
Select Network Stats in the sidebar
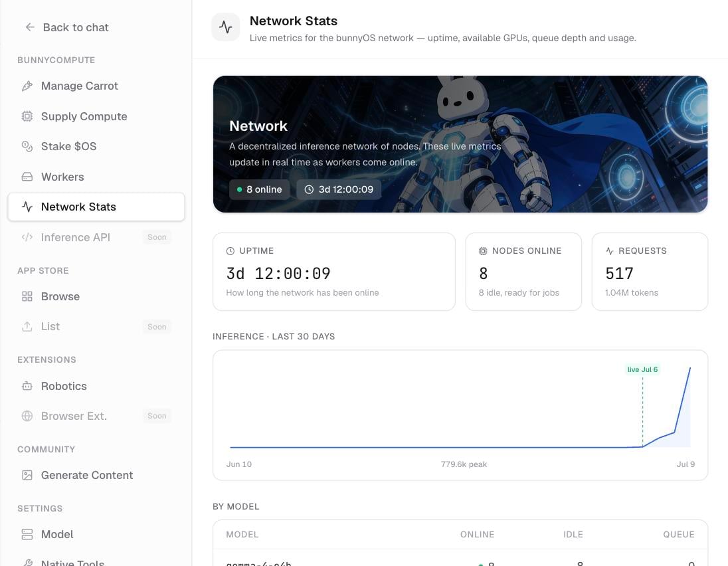(x=96, y=207)
